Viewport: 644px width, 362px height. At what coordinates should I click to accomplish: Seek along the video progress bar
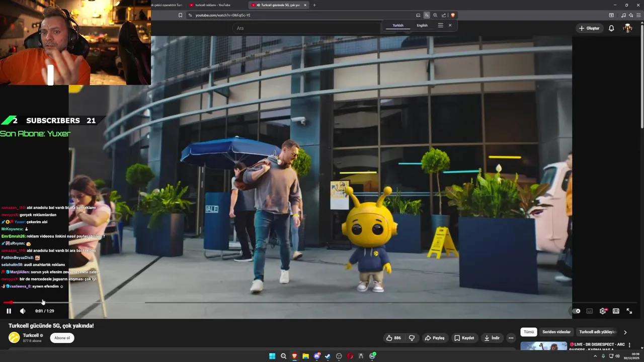tap(322, 303)
